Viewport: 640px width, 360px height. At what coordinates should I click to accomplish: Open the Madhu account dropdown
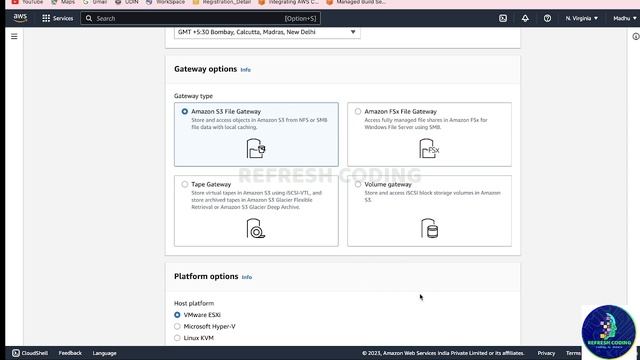624,18
